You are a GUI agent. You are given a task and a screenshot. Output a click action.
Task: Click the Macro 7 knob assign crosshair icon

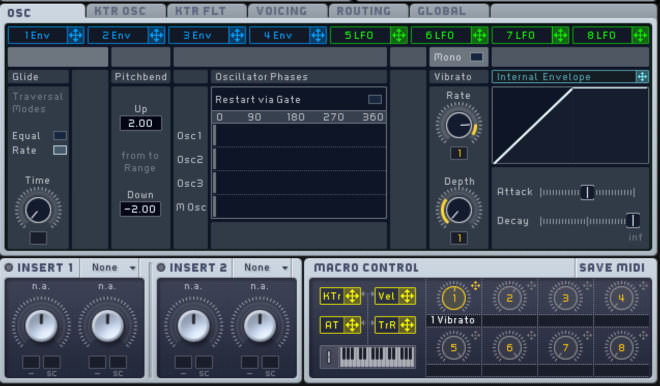coord(588,335)
